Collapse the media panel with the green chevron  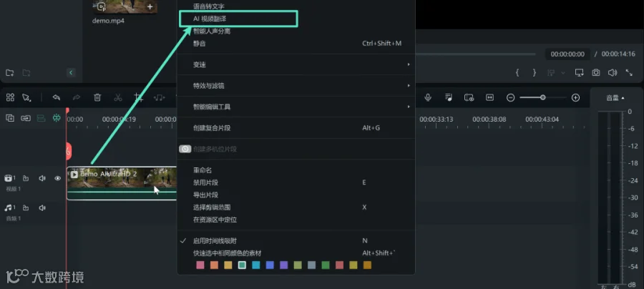click(71, 73)
